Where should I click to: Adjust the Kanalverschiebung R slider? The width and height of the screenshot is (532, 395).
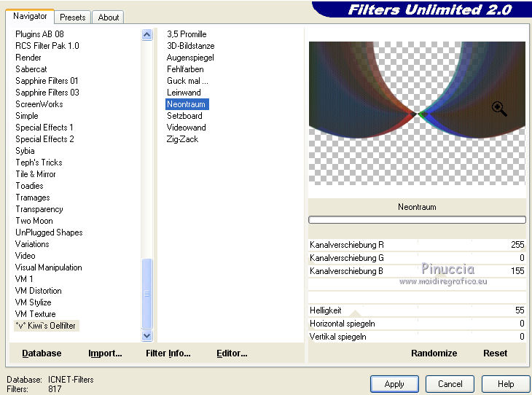click(417, 245)
